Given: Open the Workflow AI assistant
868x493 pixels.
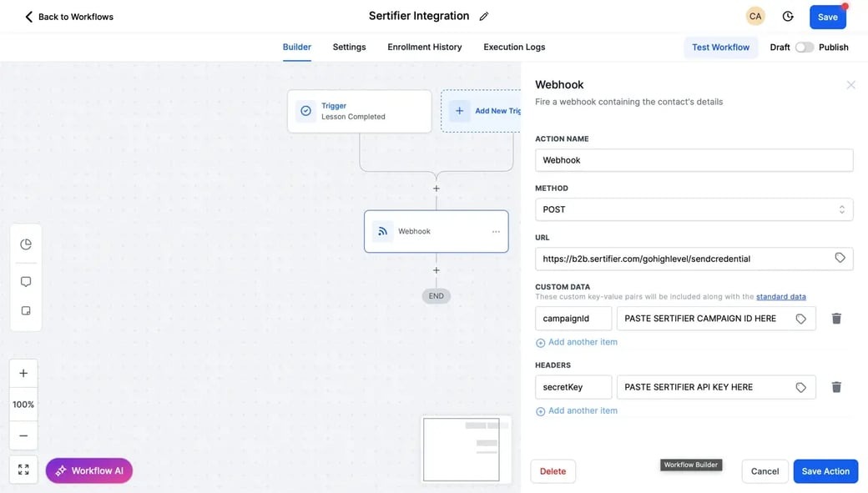Looking at the screenshot, I should 89,470.
